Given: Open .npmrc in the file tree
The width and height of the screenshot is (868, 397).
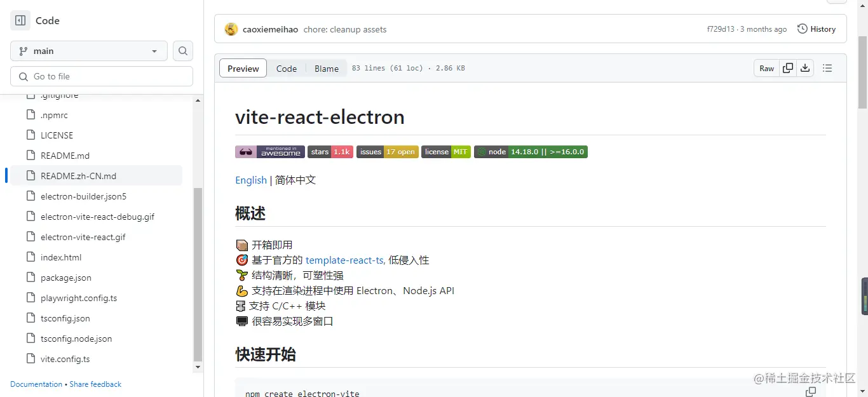Looking at the screenshot, I should [54, 115].
